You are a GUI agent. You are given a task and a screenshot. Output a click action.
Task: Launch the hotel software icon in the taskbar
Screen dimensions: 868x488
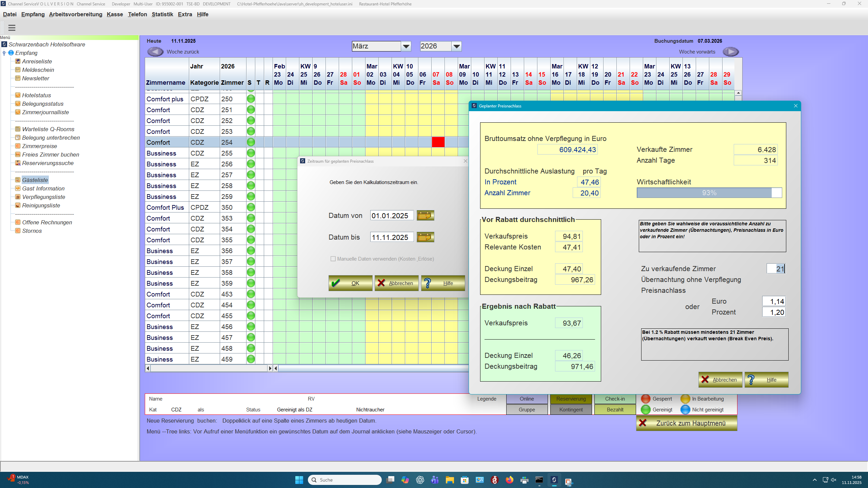coord(554,480)
